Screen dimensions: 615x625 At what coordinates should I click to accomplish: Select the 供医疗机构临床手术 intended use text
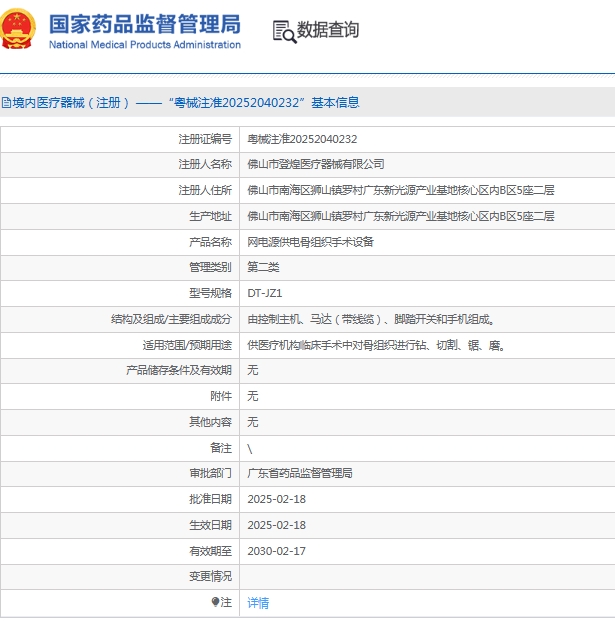376,345
